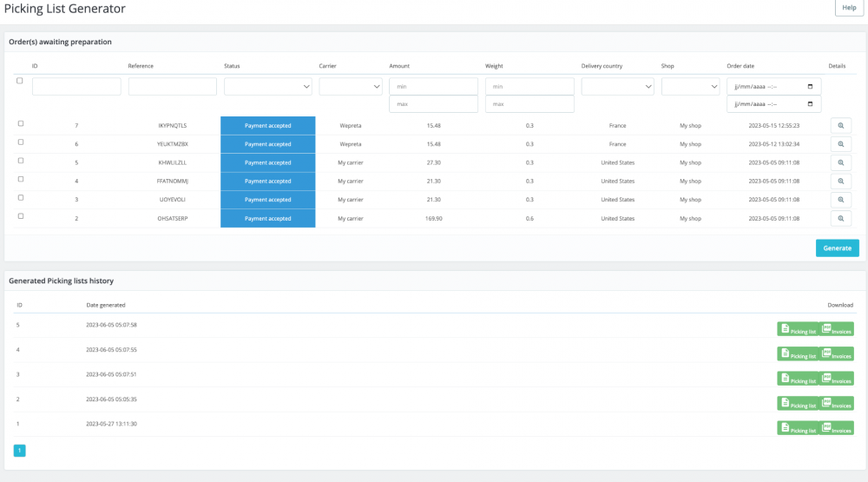Click the Amount min field
868x482 pixels.
(x=433, y=87)
